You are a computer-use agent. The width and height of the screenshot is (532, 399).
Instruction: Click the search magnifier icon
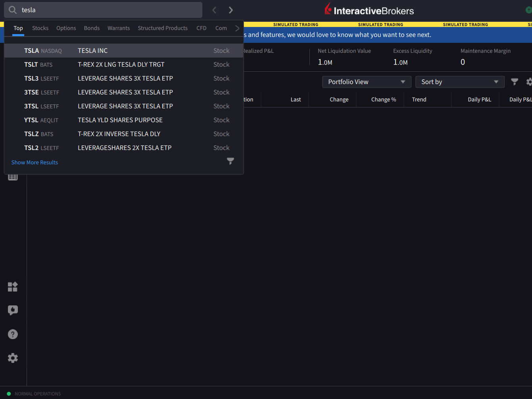pyautogui.click(x=13, y=10)
